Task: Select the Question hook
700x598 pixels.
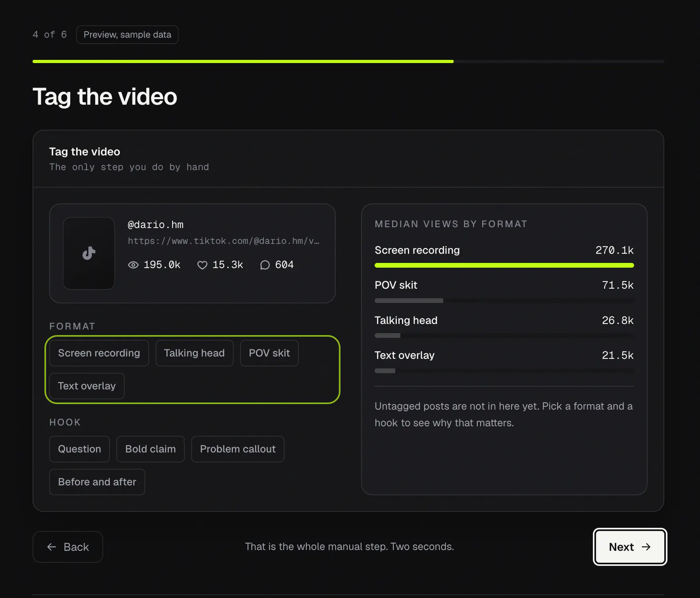Action: [x=79, y=449]
